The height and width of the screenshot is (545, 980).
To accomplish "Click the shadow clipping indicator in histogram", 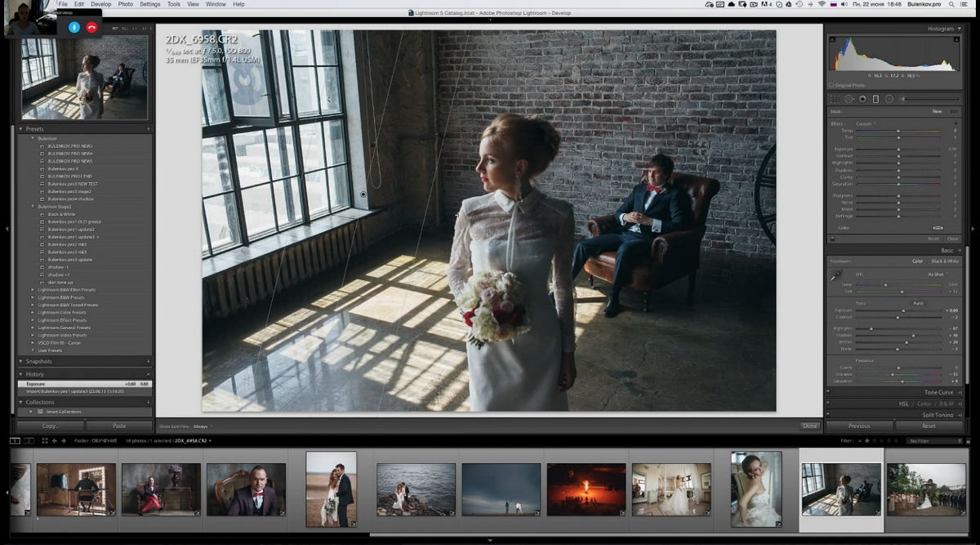I will point(832,38).
